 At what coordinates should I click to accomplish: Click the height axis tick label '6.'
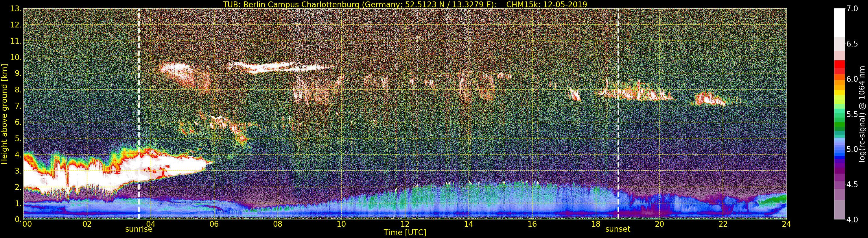click(x=18, y=122)
